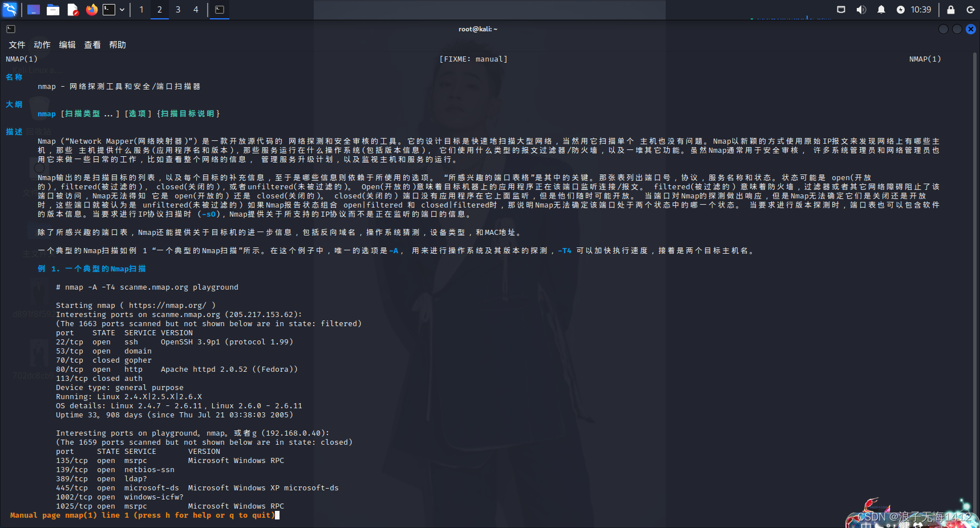The image size is (980, 528).
Task: Click the 描述 section heading
Action: [x=14, y=132]
